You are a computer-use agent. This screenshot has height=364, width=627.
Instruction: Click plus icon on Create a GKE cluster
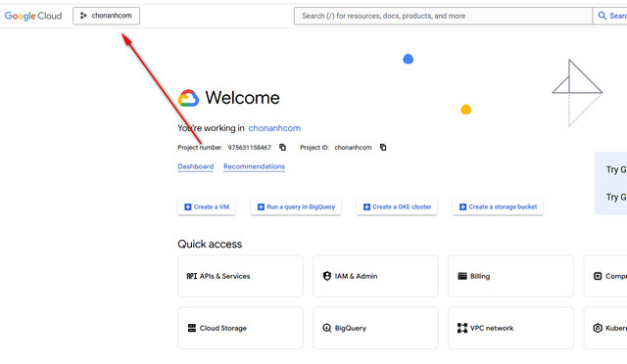[366, 207]
